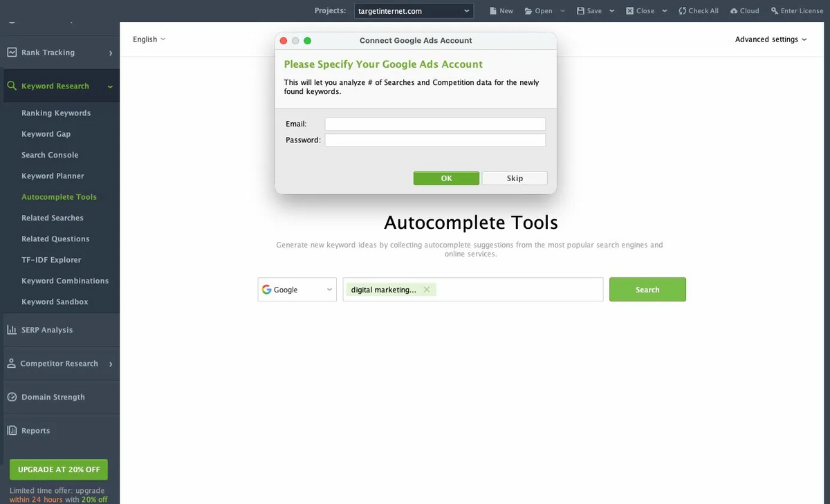Click the Rank Tracking chart icon
Image resolution: width=830 pixels, height=504 pixels.
12,53
